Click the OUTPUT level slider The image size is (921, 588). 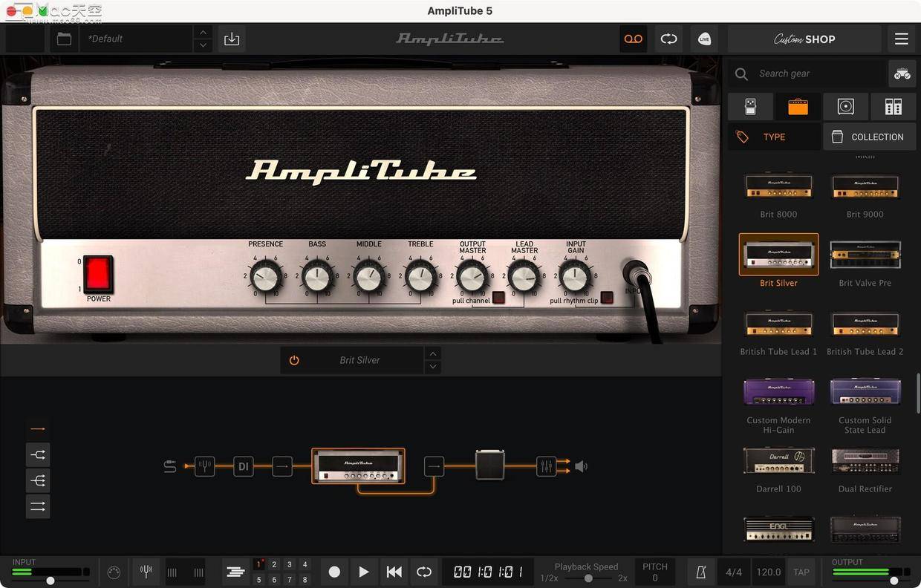[869, 581]
